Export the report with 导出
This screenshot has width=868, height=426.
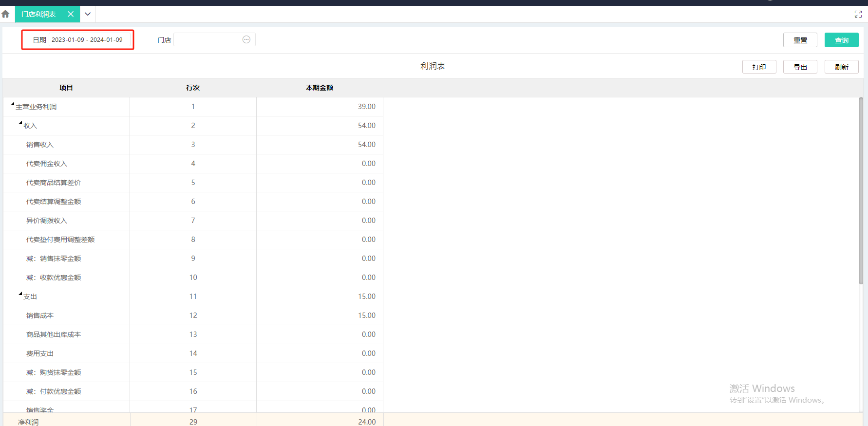point(800,67)
